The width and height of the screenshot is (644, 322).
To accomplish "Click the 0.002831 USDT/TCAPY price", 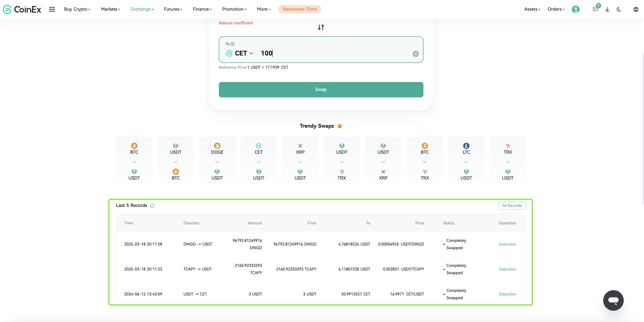I will click(x=403, y=269).
